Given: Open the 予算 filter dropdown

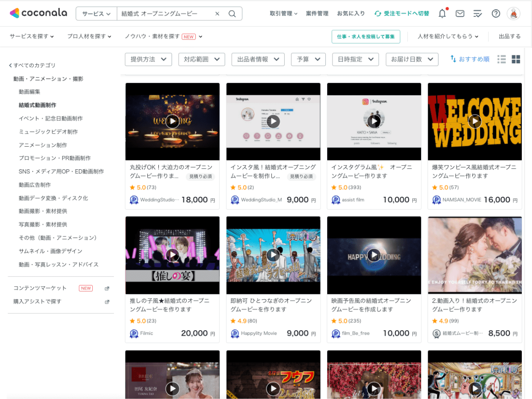Looking at the screenshot, I should click(308, 59).
